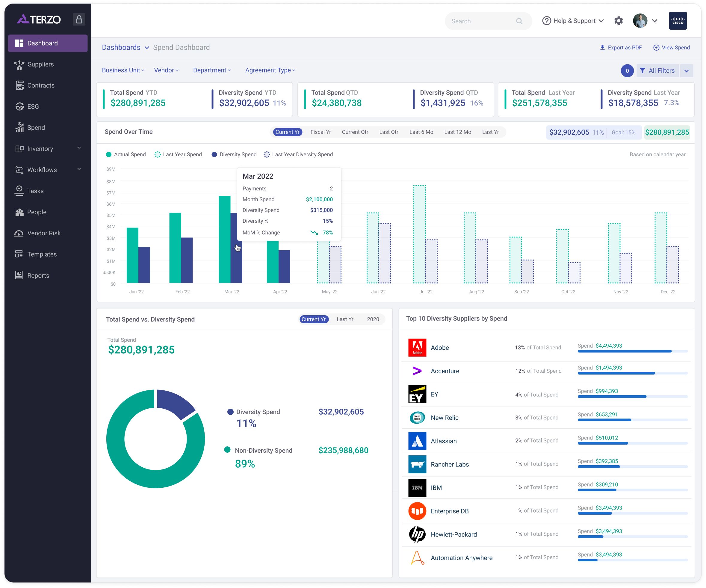Open the Agreement Type filter dropdown
Viewport: 706px width, 588px height.
(270, 70)
